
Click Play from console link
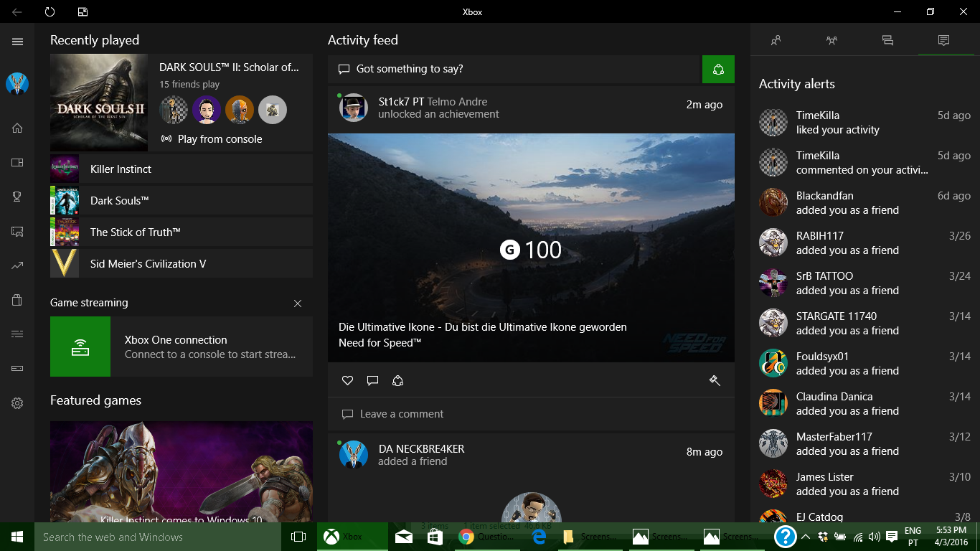pos(212,139)
